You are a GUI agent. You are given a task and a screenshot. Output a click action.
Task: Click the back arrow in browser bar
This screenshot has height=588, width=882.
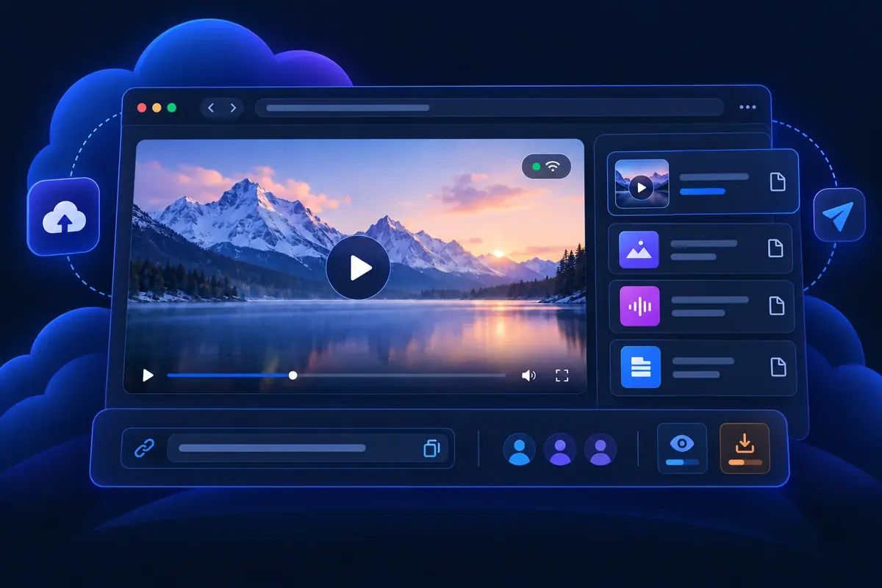click(x=211, y=108)
